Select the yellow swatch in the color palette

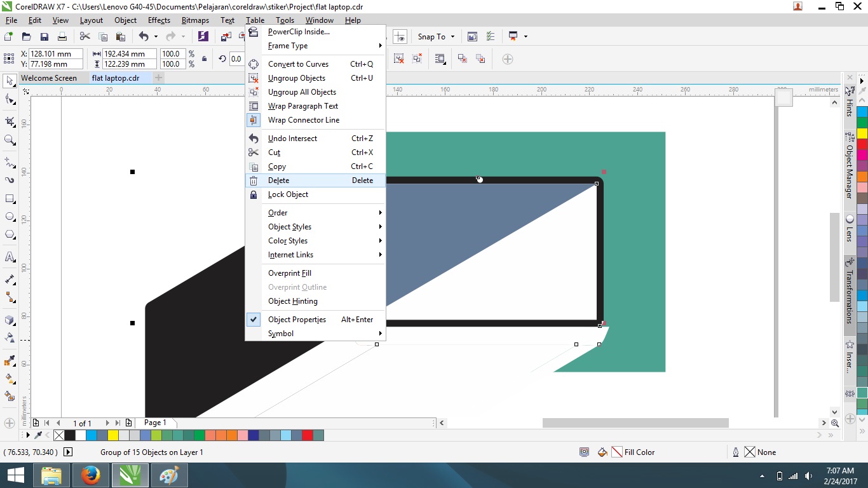coord(112,435)
